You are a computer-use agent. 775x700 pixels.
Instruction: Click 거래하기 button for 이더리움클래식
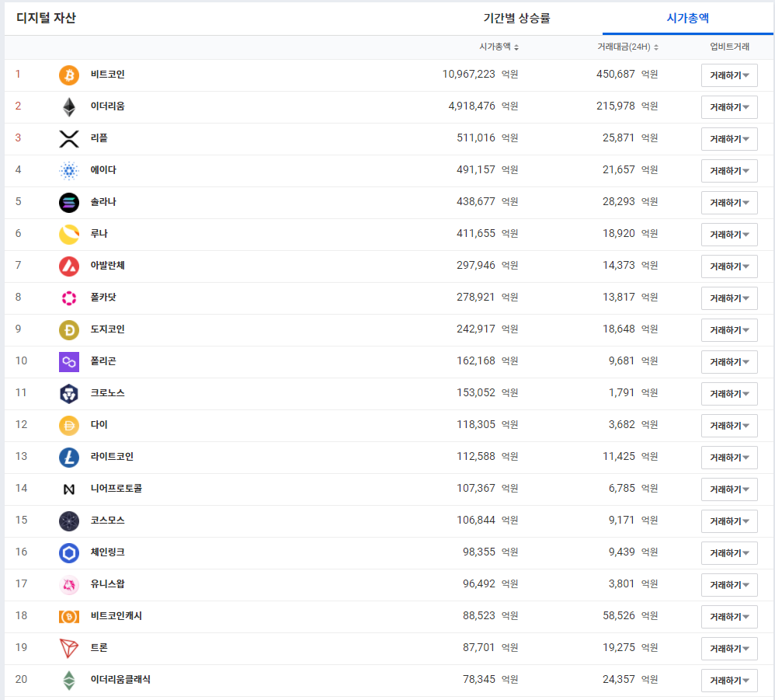729,681
